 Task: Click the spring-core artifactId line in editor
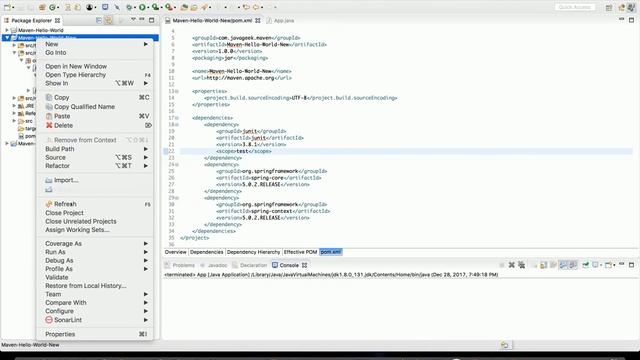click(269, 178)
